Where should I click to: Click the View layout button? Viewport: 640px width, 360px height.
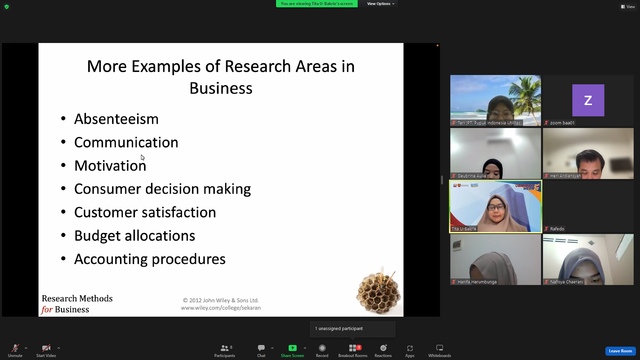pyautogui.click(x=628, y=7)
